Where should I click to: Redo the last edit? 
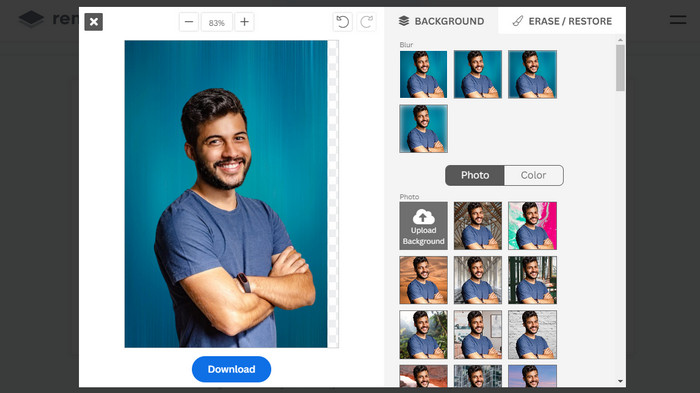coord(367,22)
